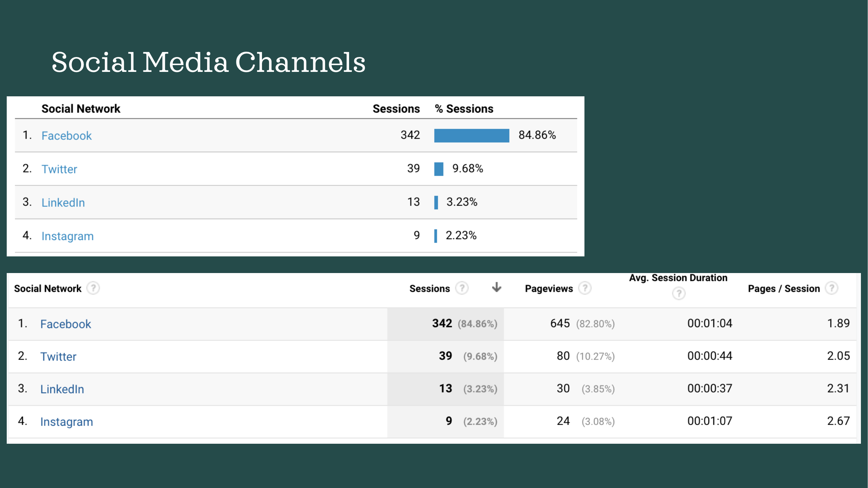The width and height of the screenshot is (868, 488).
Task: Open LinkedIn link in upper table
Action: pyautogui.click(x=63, y=203)
